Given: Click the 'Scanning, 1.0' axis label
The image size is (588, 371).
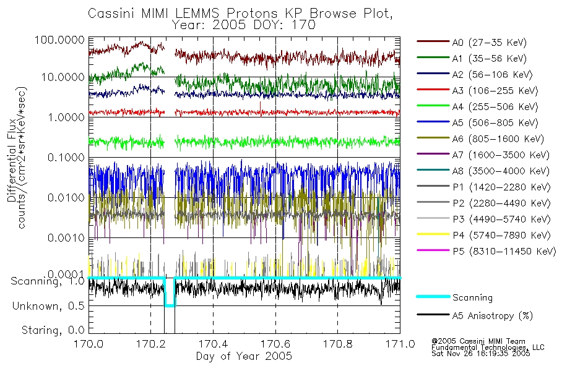Looking at the screenshot, I should 48,281.
